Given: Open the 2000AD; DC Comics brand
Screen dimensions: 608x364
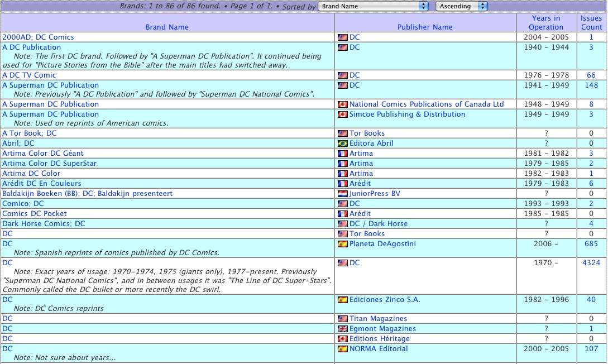Looking at the screenshot, I should pos(38,37).
